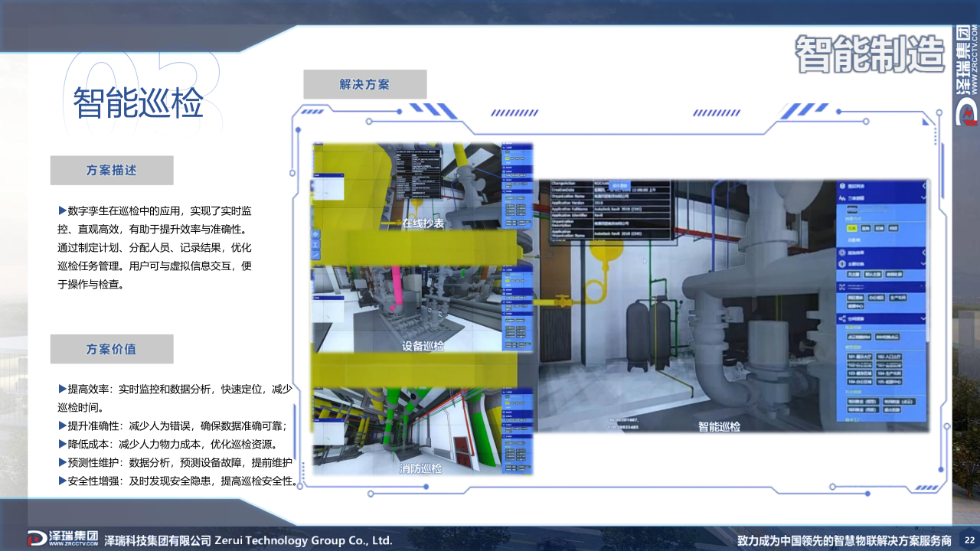Select the yellow highlighted mode option in the side panel
This screenshot has width=980, height=551.
tap(851, 228)
